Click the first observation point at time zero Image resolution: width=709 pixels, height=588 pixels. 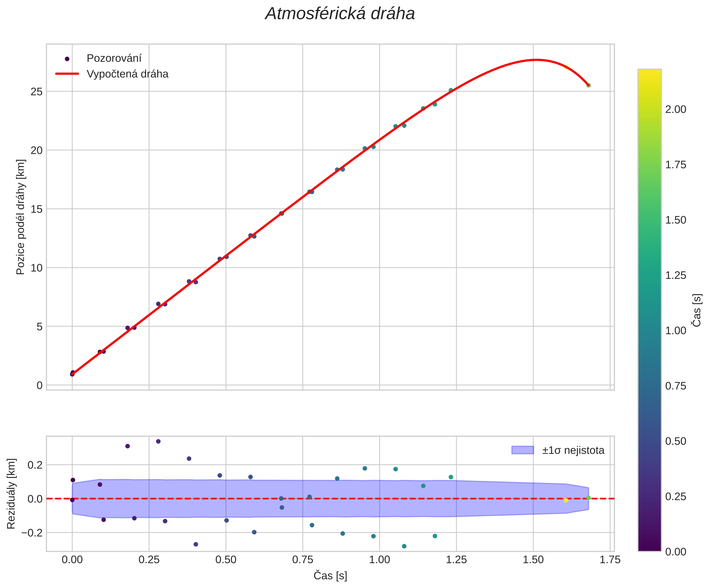pos(72,374)
